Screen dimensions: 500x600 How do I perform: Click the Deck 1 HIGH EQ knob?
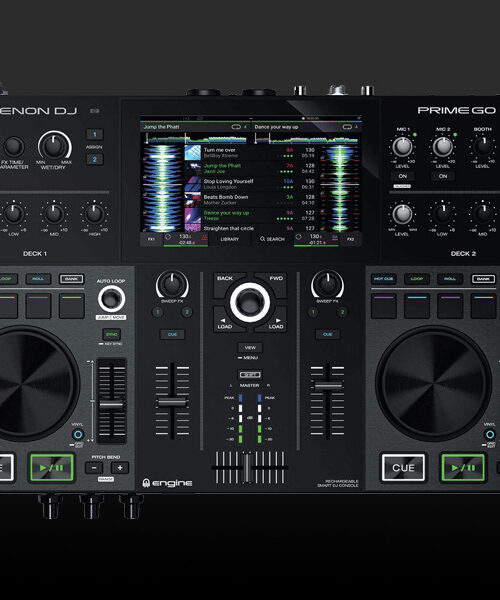pyautogui.click(x=94, y=214)
